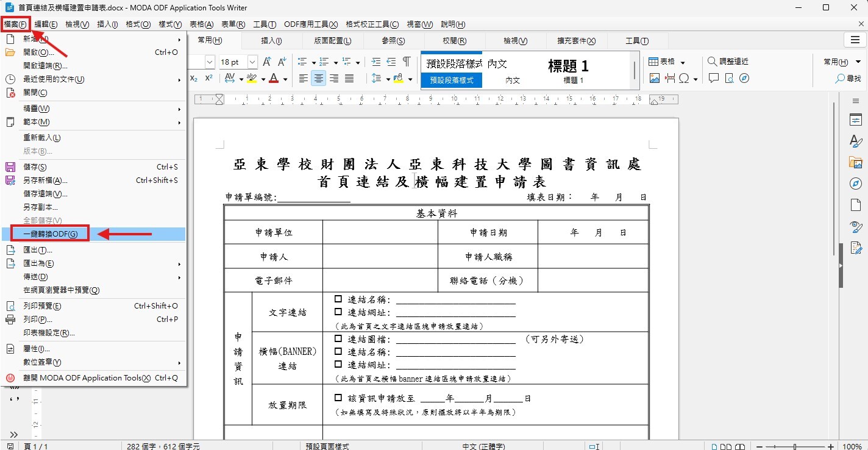Justify paragraph text

[x=349, y=79]
